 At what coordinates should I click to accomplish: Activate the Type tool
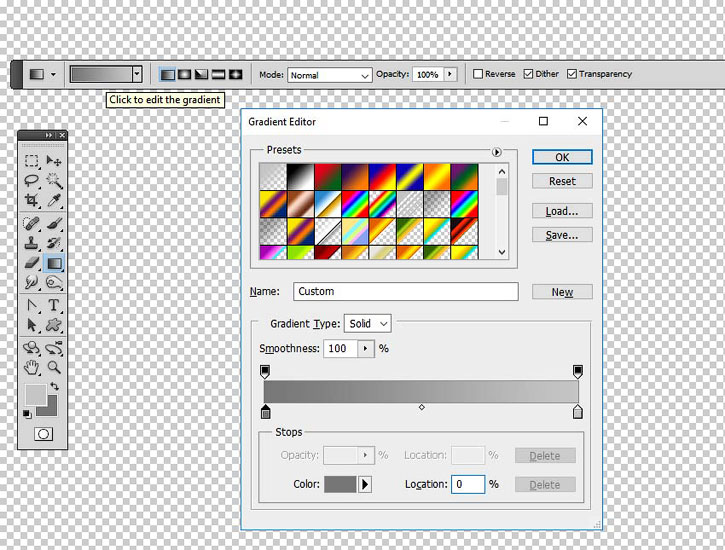coord(54,305)
